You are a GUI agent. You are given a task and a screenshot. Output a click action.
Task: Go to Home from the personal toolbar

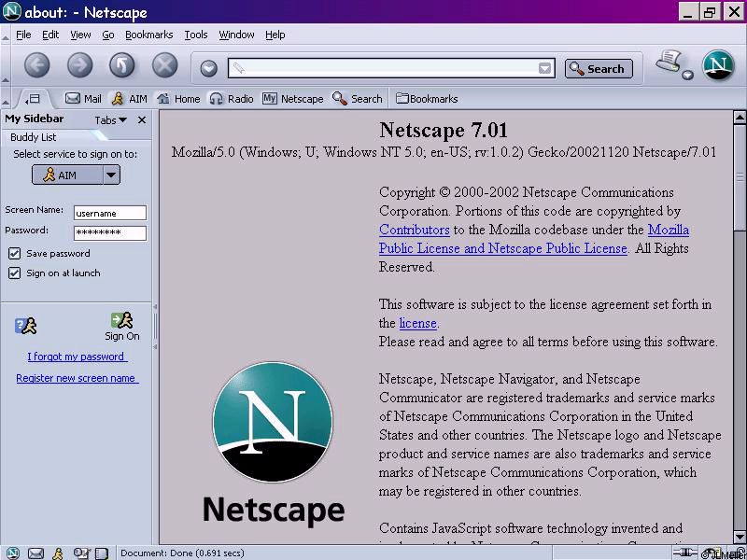178,99
